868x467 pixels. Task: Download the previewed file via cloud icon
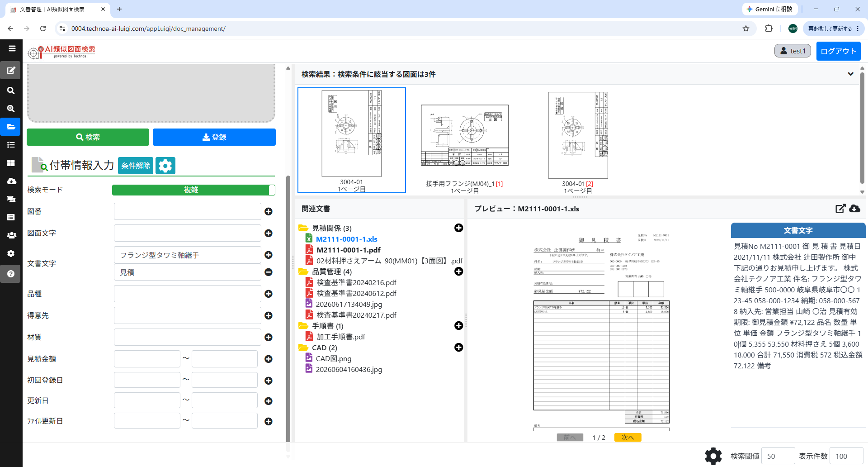[x=854, y=209]
